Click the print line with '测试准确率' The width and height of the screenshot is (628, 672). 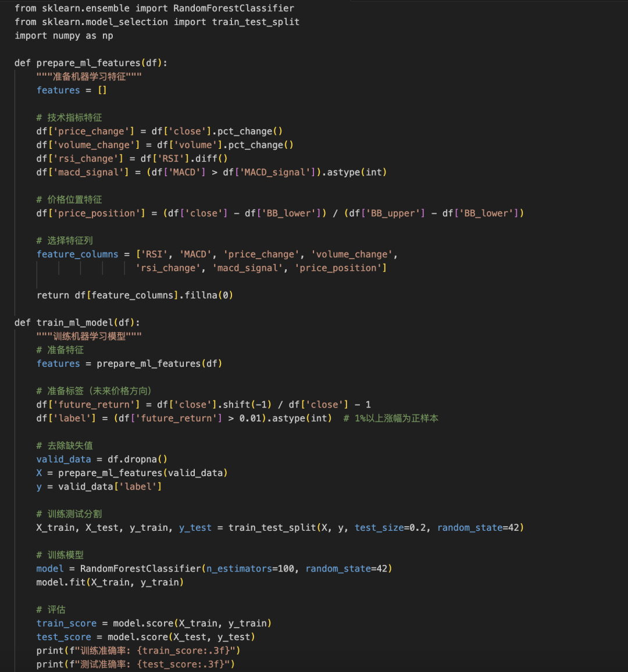(136, 664)
